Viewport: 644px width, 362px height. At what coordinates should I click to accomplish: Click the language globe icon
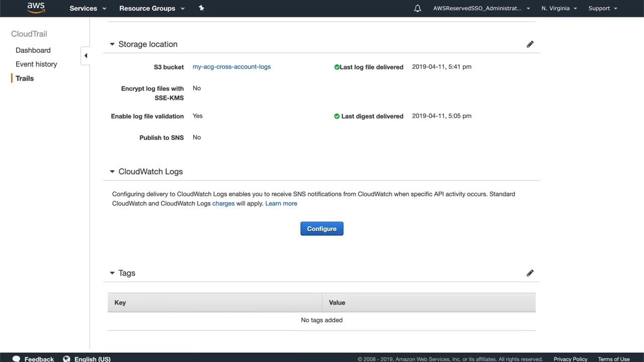pos(66,359)
